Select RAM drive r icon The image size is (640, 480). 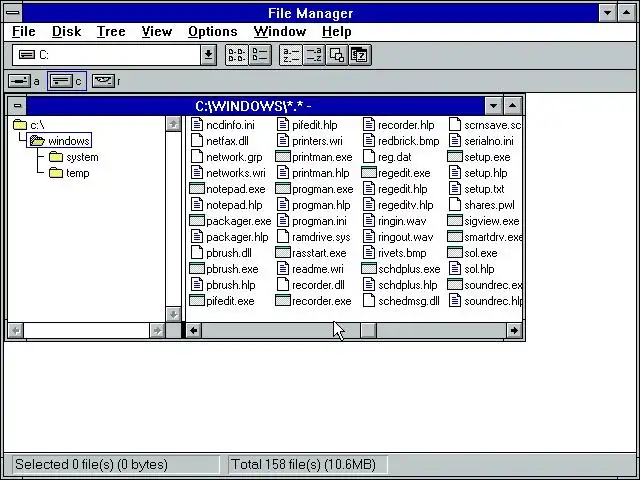coord(103,81)
